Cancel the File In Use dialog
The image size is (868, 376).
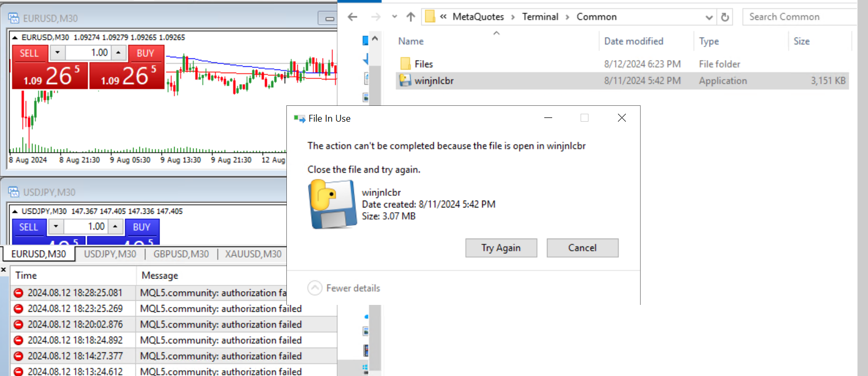point(582,248)
